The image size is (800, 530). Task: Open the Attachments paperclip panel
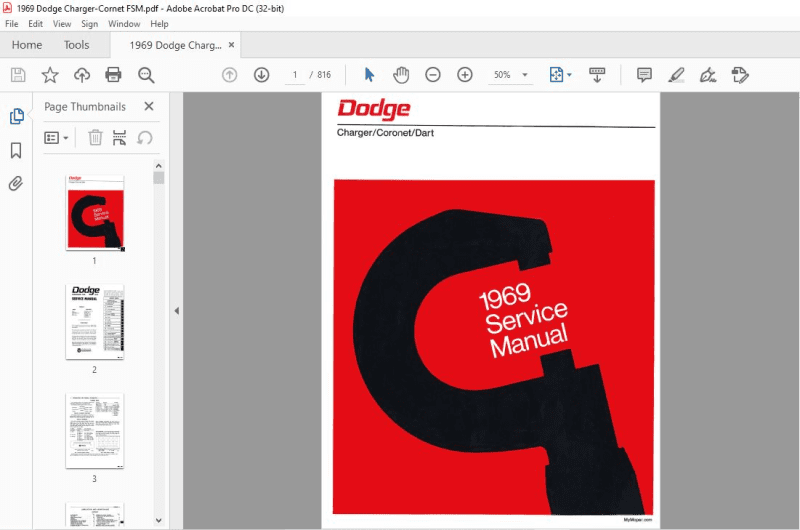coord(16,184)
